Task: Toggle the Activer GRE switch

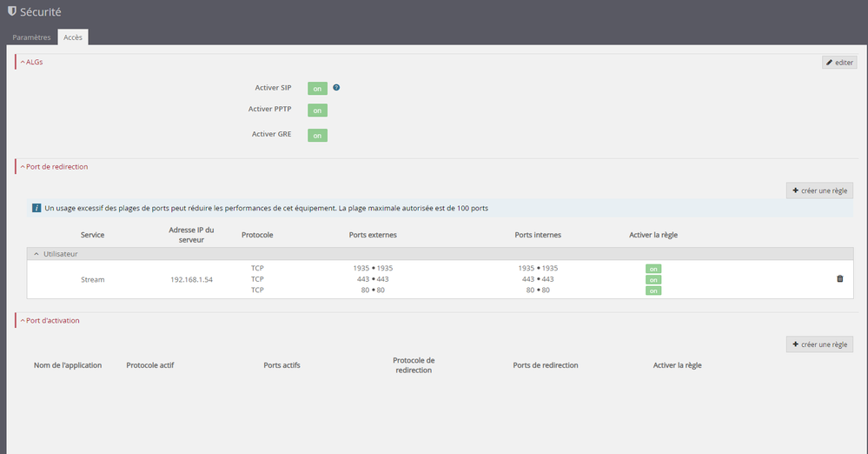Action: (x=317, y=135)
